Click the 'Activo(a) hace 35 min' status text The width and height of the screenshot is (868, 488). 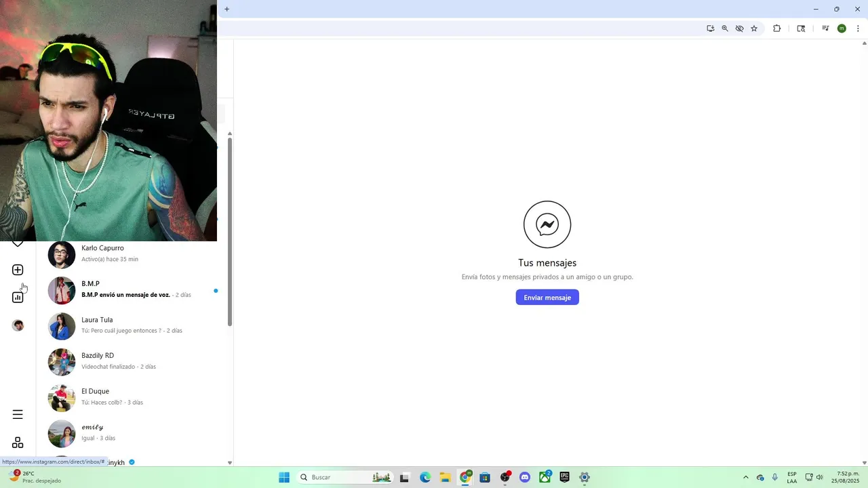coord(110,259)
